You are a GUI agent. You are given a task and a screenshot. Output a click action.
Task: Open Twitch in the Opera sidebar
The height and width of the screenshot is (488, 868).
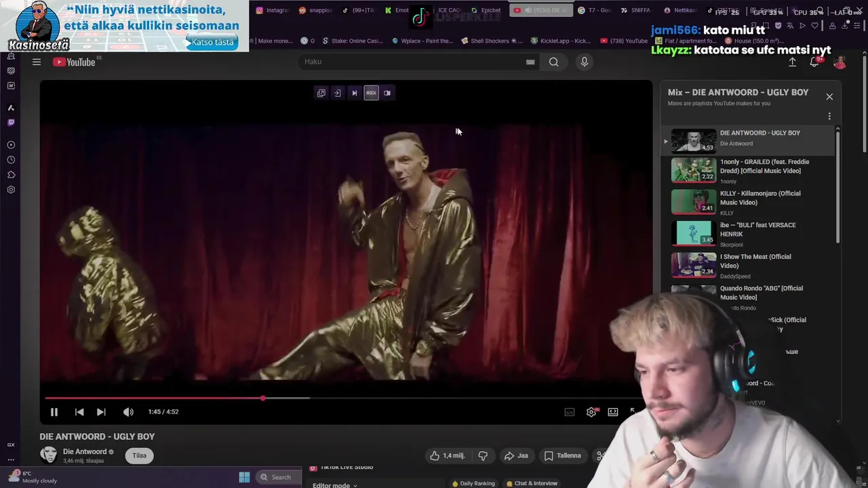coord(11,123)
